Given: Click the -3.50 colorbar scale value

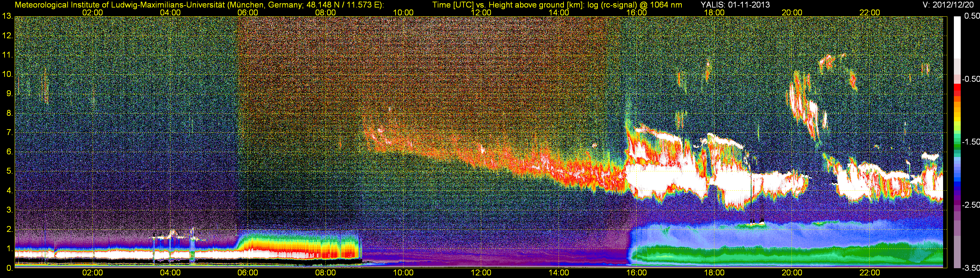Looking at the screenshot, I should click(x=970, y=268).
